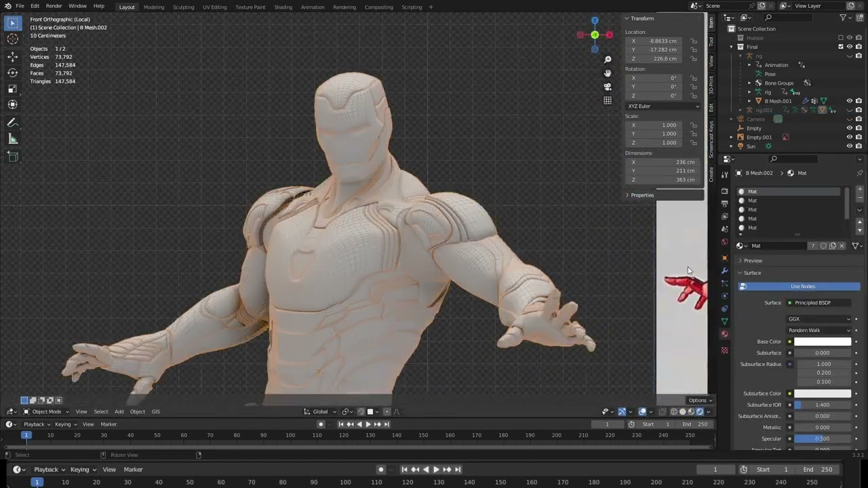Viewport: 868px width, 488px height.
Task: Open the Object Data properties green triangle tab
Action: [x=724, y=321]
